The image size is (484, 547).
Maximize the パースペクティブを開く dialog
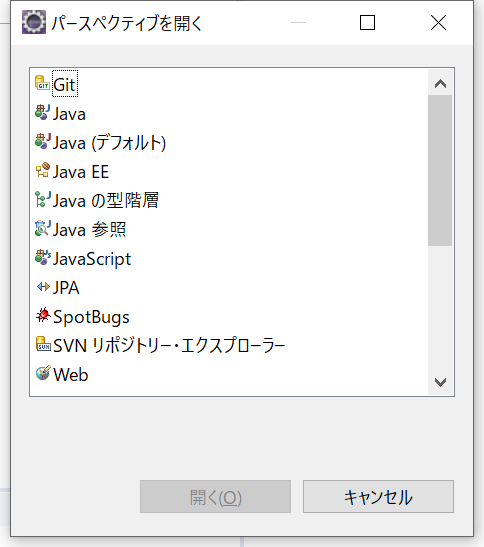[367, 23]
